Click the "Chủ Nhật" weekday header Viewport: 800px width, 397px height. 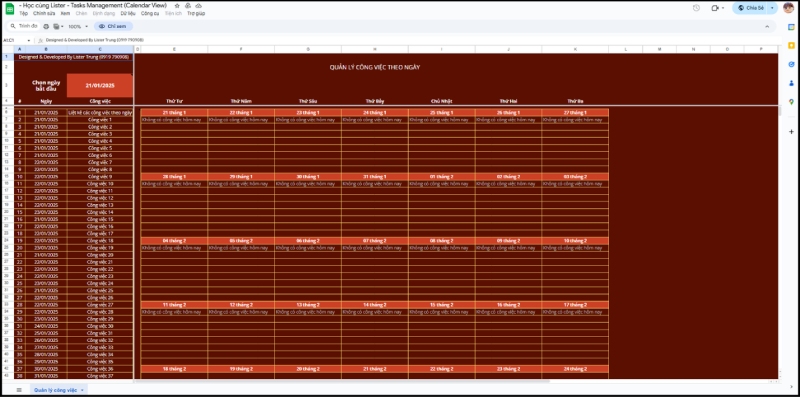click(x=441, y=101)
